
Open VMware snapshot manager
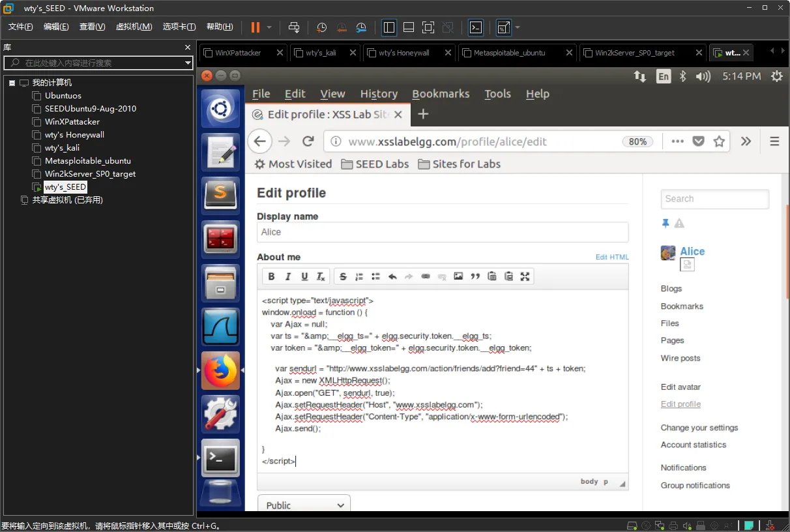[x=362, y=27]
